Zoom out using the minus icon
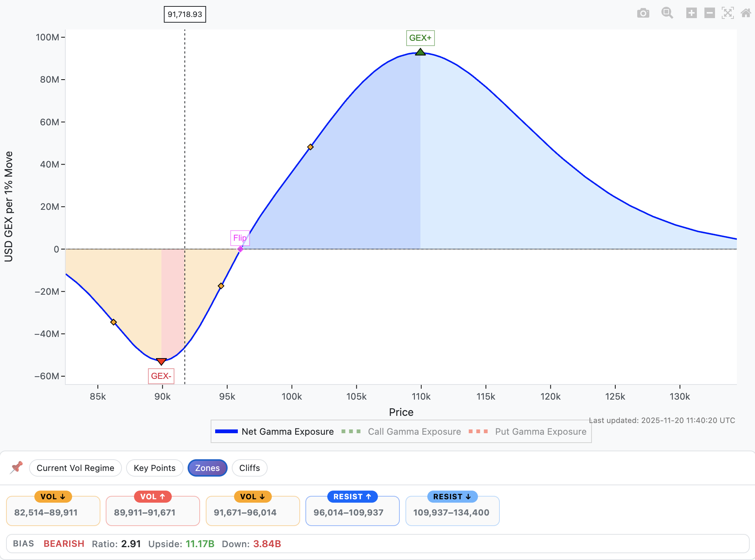The image size is (755, 560). tap(709, 12)
